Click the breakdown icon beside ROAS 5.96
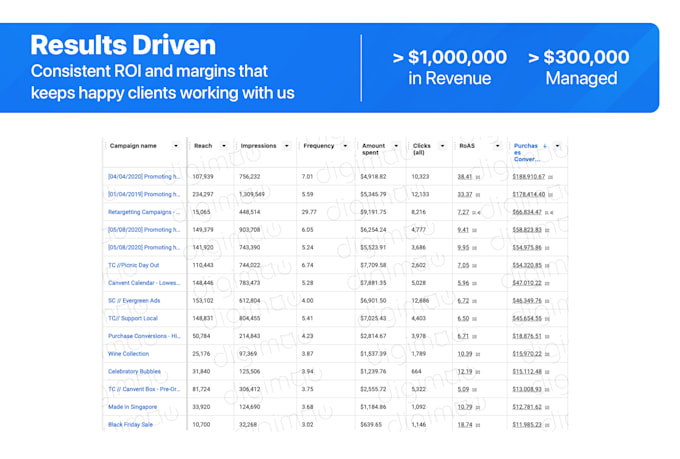 click(474, 283)
